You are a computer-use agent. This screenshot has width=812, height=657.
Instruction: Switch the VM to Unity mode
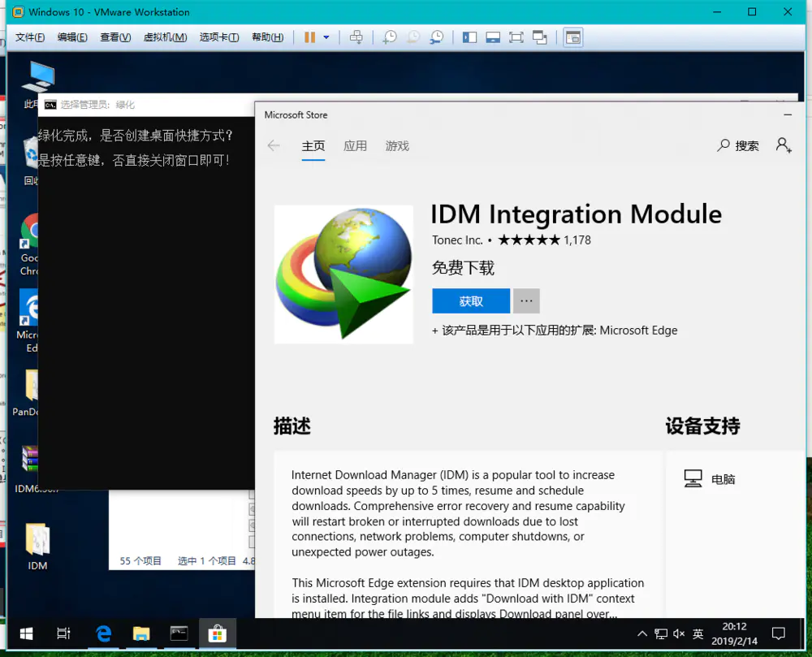(542, 37)
